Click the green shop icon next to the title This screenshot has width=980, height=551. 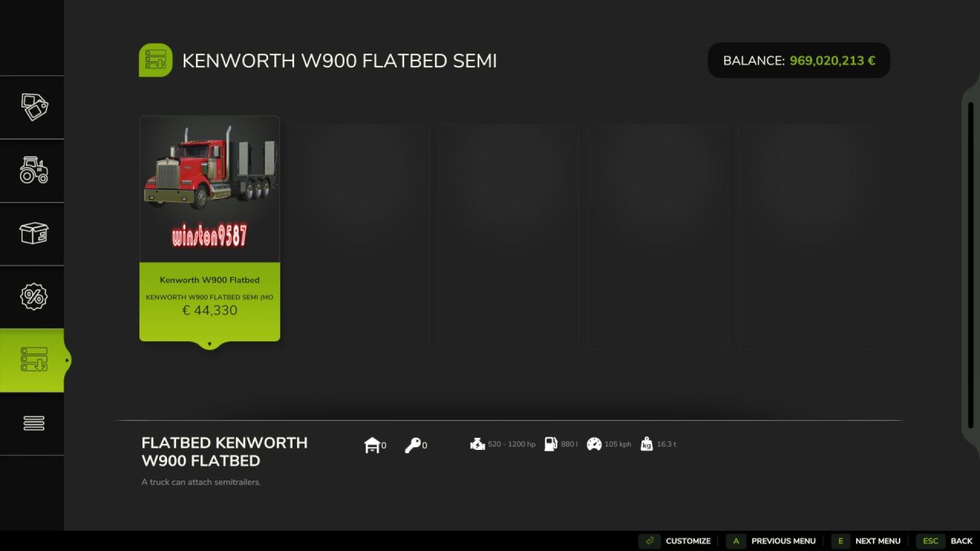point(155,60)
